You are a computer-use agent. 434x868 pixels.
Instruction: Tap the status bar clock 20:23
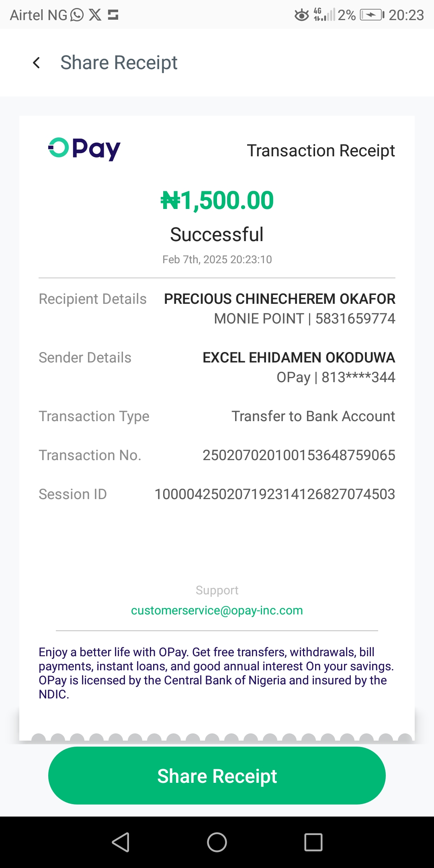[x=406, y=15]
